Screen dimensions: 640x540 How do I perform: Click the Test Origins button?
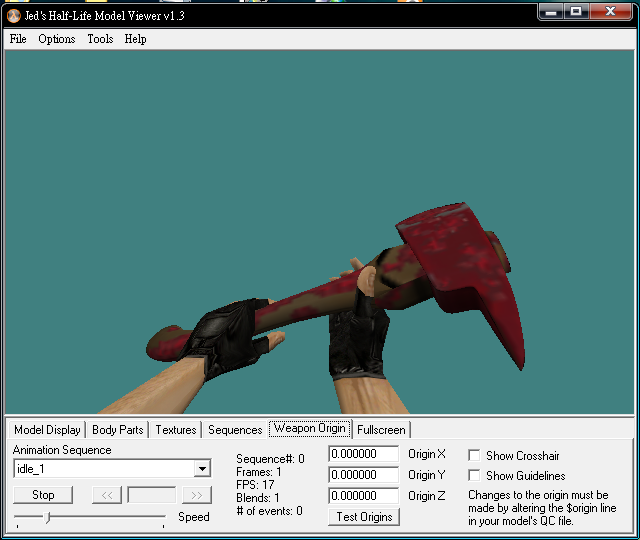click(x=364, y=517)
